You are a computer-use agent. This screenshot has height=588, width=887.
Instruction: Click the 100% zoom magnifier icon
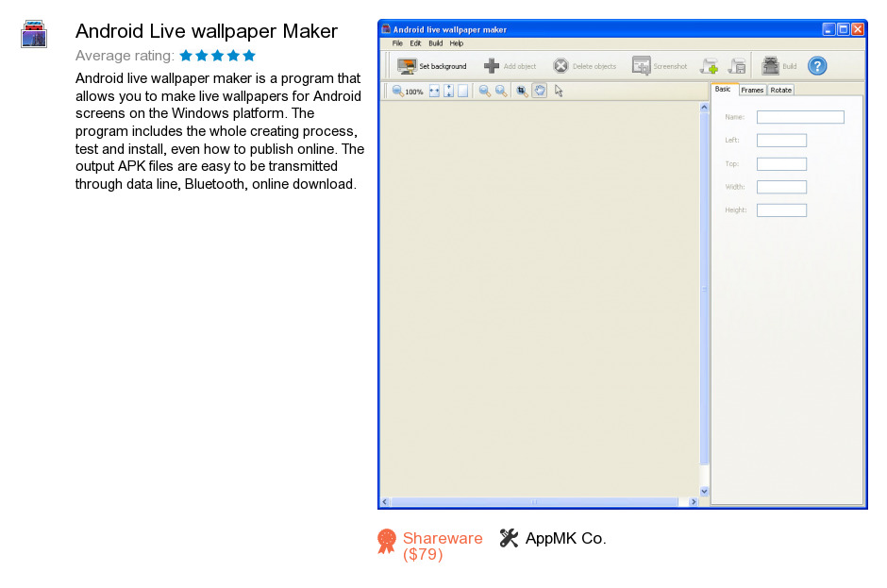click(x=398, y=92)
